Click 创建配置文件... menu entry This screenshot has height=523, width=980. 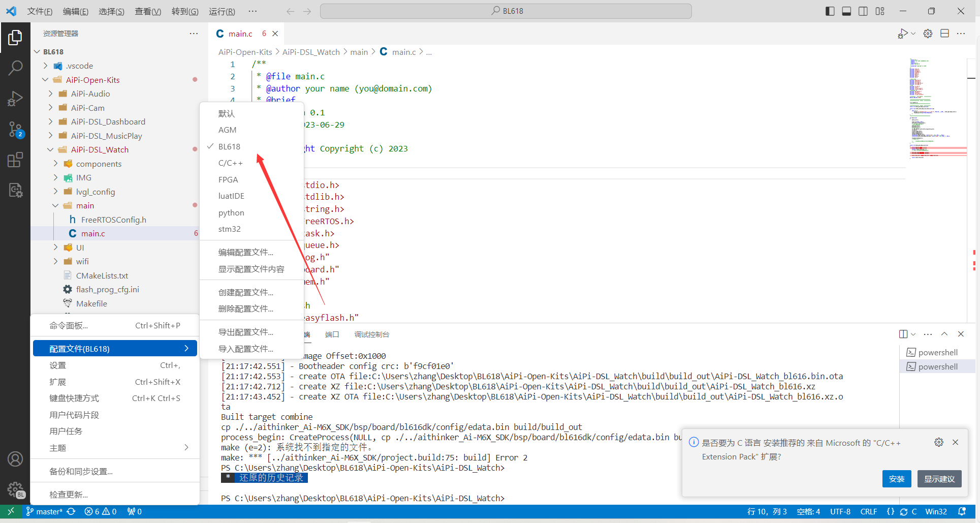tap(252, 292)
